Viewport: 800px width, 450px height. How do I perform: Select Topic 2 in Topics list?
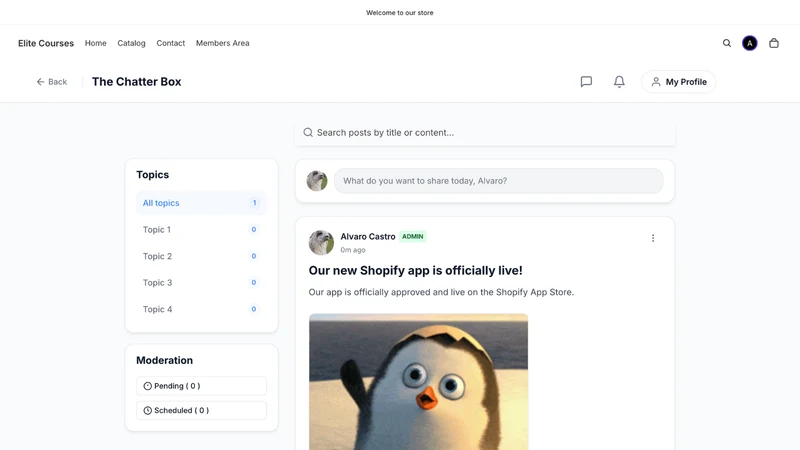coord(201,256)
